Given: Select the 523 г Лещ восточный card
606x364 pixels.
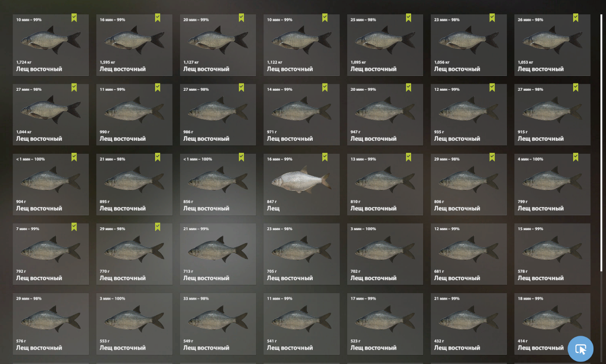Looking at the screenshot, I should click(x=385, y=324).
